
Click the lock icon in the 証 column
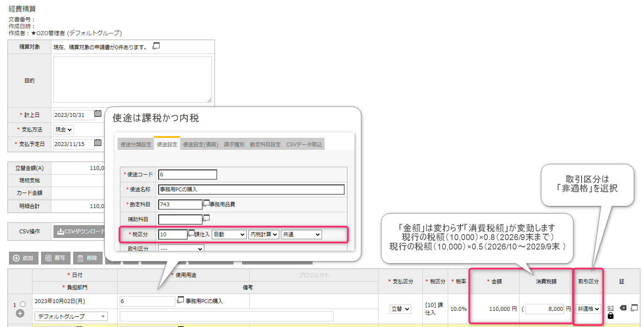611,315
